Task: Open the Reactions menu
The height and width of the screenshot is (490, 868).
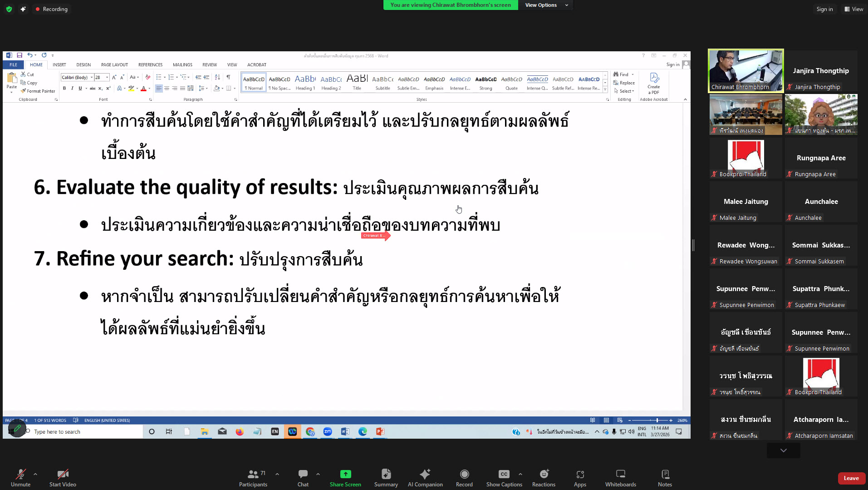Action: click(543, 478)
